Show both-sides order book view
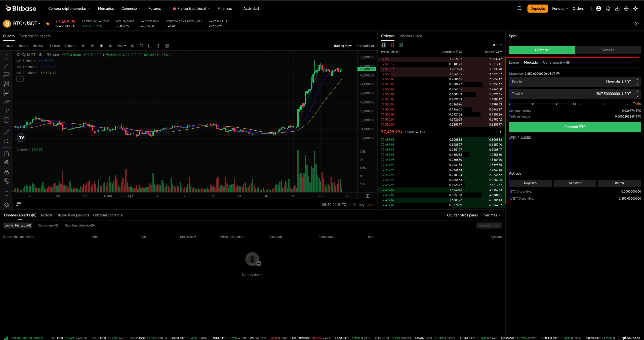This screenshot has height=340, width=644. click(384, 45)
